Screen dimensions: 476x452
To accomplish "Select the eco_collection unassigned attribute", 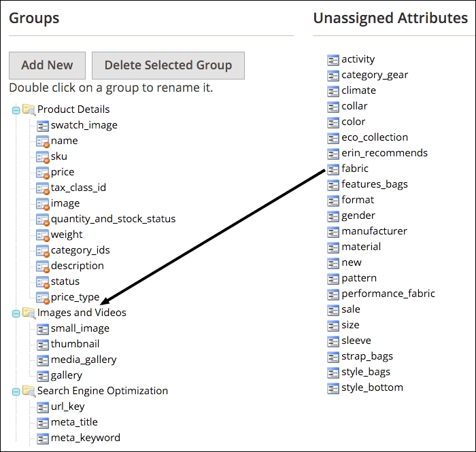I will (375, 137).
